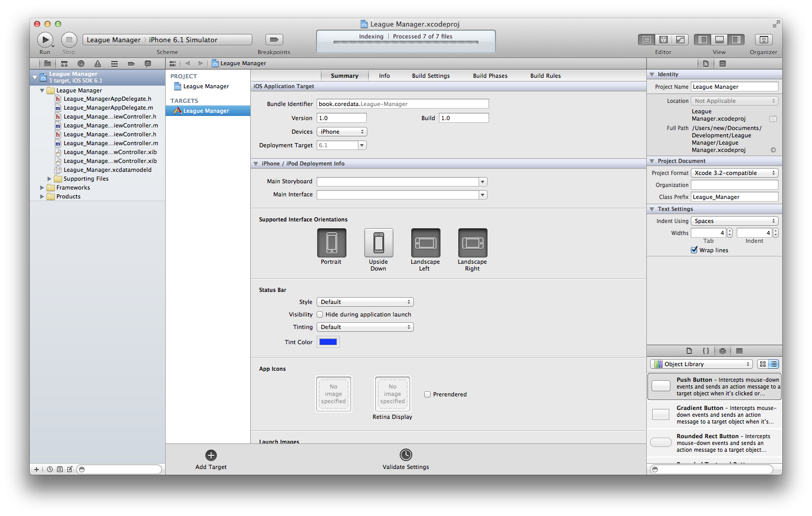Viewport: 812px width, 516px height.
Task: Open Project Format Xcode 3.2-compatible dropdown
Action: pyautogui.click(x=735, y=173)
